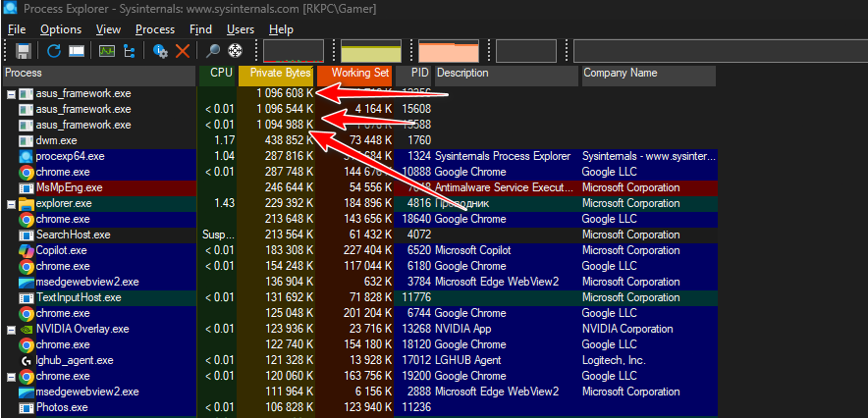
Task: Toggle the process tree view icon
Action: tap(129, 51)
